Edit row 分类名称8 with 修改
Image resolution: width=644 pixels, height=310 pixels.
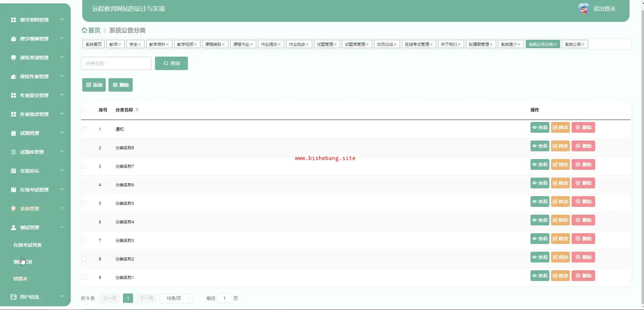560,146
